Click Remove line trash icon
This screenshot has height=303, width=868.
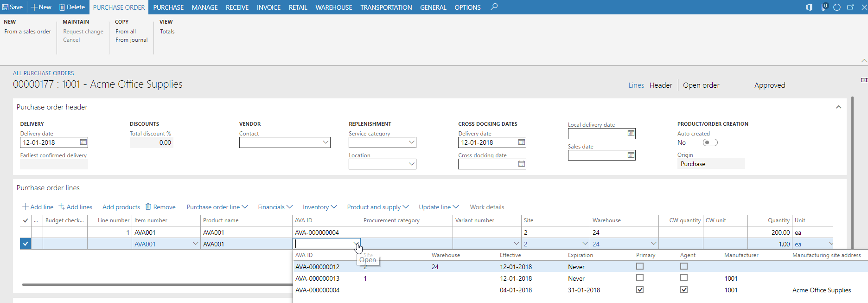[x=148, y=206]
